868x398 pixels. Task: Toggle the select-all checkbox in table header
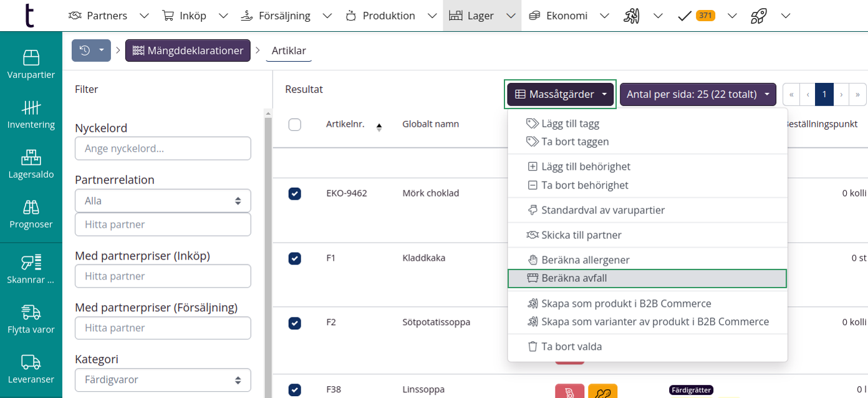tap(295, 125)
